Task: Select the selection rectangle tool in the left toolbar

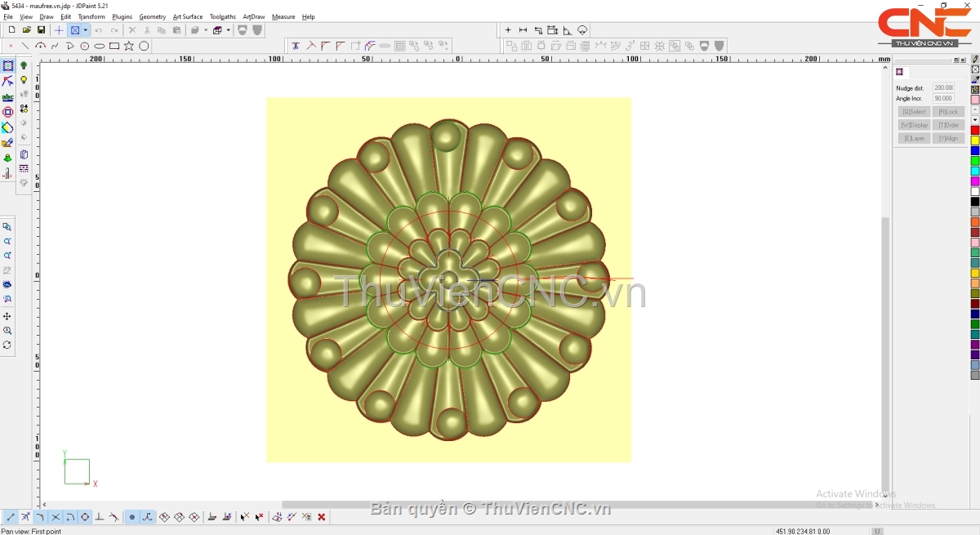Action: tap(8, 66)
